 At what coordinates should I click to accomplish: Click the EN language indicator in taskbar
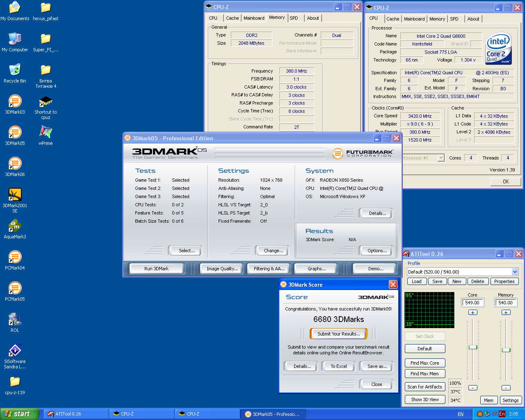tap(461, 414)
